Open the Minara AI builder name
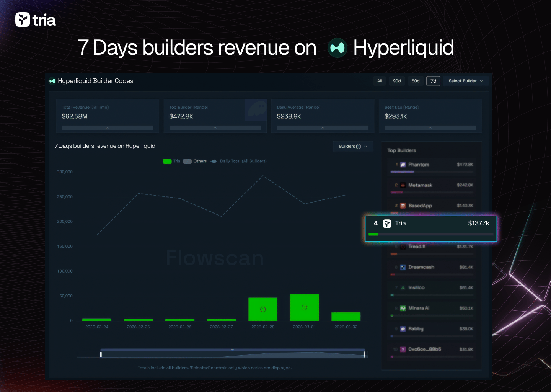 click(419, 309)
